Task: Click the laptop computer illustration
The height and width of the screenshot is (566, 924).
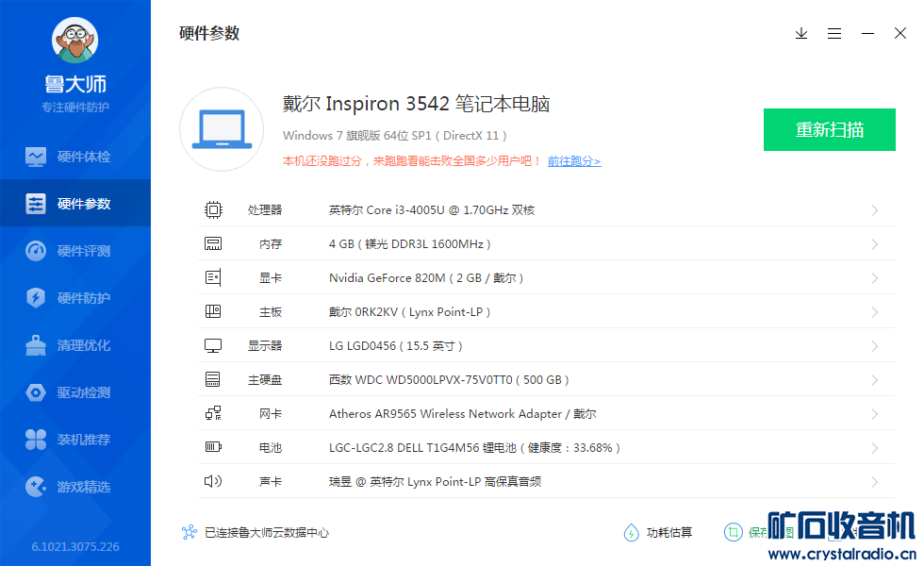Action: [x=222, y=130]
